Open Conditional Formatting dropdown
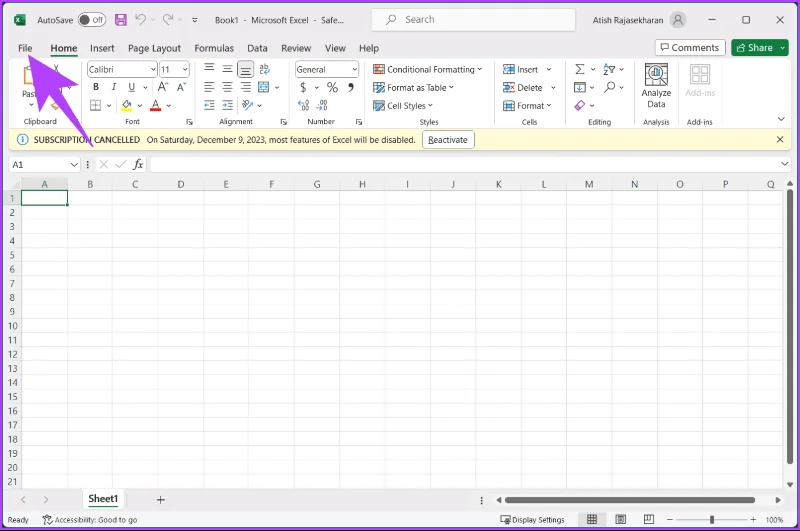The image size is (800, 531). (x=428, y=69)
